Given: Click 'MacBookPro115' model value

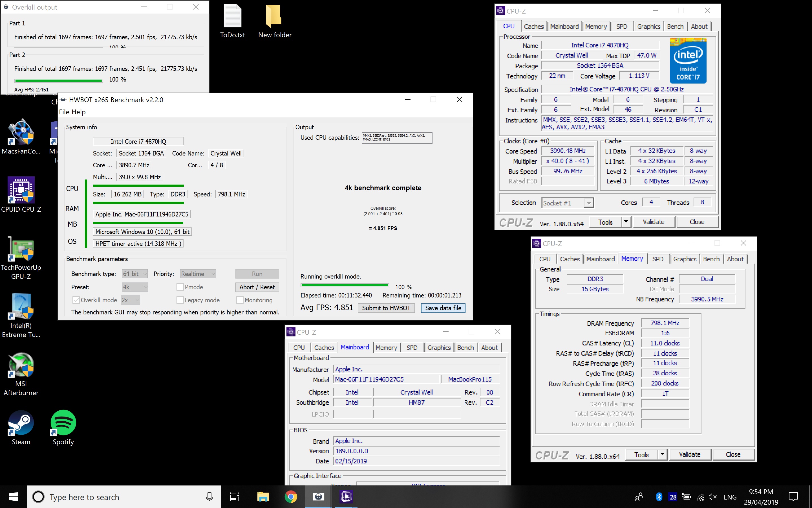Looking at the screenshot, I should coord(470,379).
